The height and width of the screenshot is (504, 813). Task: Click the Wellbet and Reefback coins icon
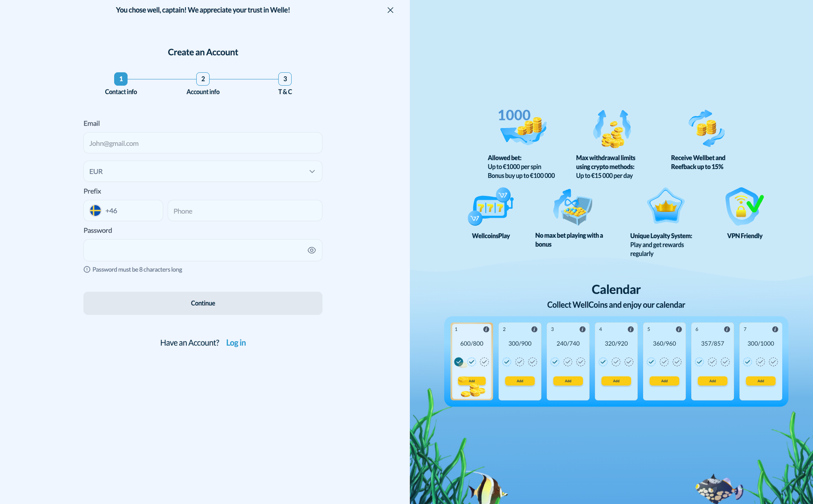(706, 128)
